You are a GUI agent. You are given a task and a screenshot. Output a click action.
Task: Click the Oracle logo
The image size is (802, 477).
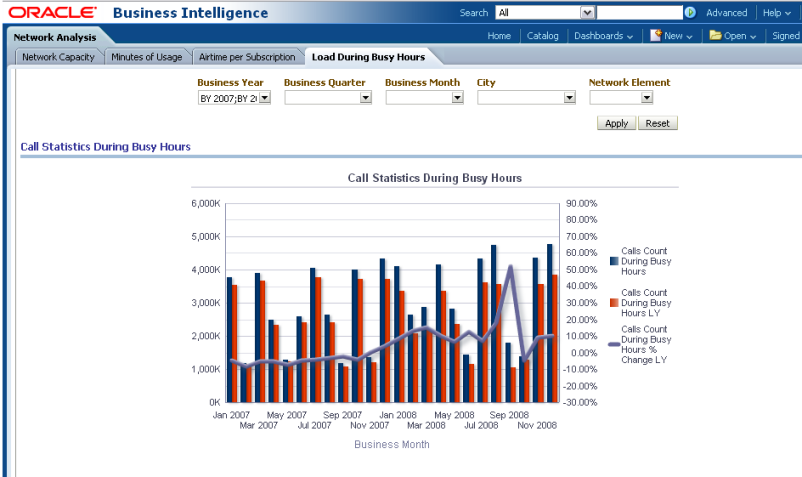coord(52,13)
